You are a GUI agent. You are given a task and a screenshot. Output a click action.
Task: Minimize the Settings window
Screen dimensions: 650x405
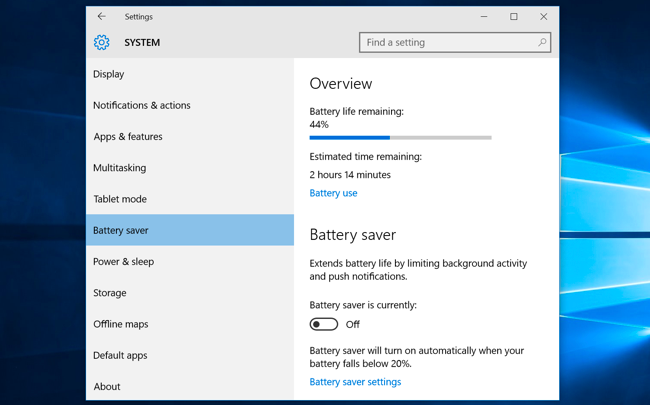pos(484,17)
